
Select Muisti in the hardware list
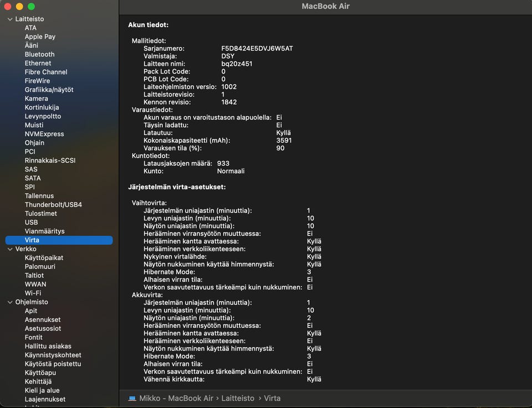tap(34, 125)
